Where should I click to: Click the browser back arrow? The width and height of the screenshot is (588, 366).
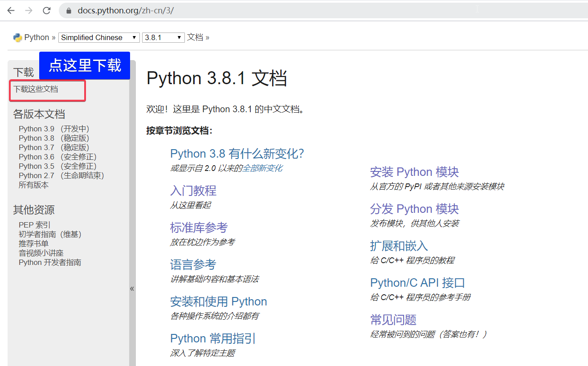coord(11,10)
